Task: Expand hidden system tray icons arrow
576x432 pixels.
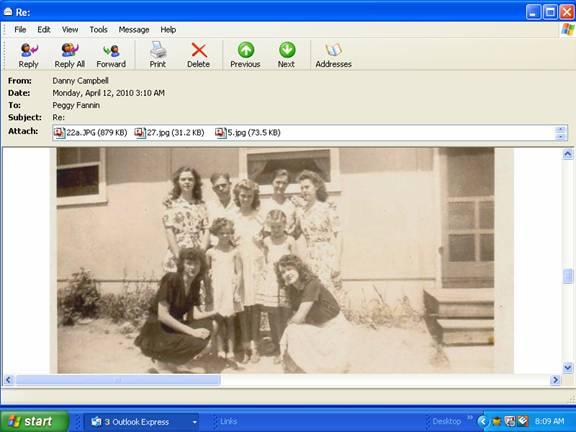Action: click(x=483, y=421)
